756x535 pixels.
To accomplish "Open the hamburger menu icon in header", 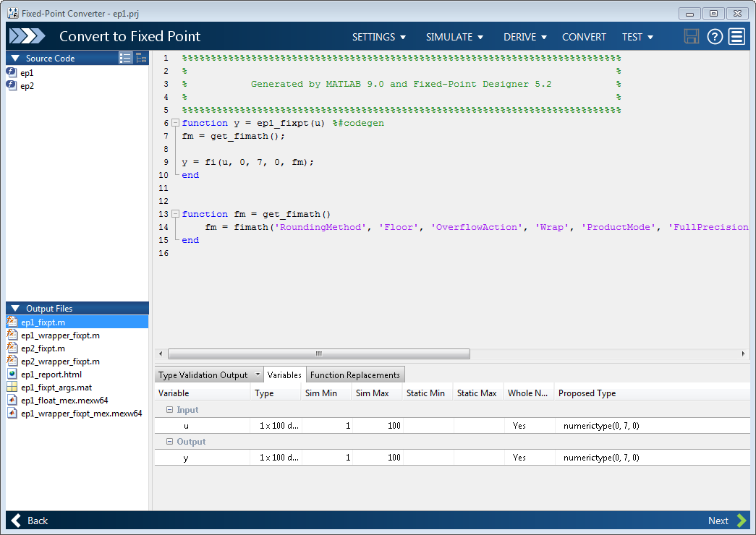I will point(736,37).
